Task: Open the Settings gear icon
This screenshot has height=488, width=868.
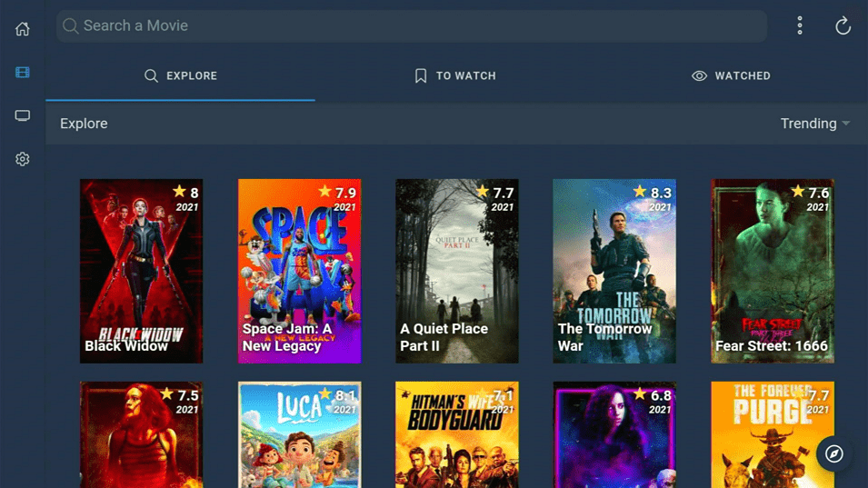Action: [x=22, y=159]
